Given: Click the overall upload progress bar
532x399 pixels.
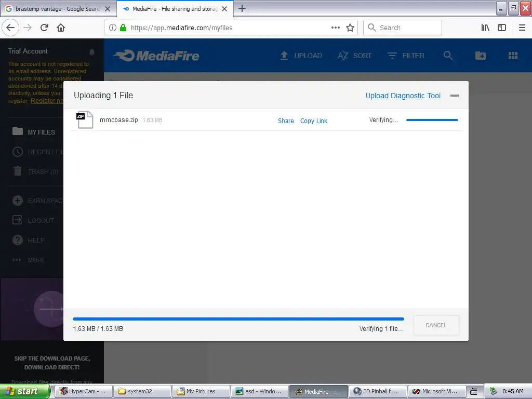Looking at the screenshot, I should (238, 319).
